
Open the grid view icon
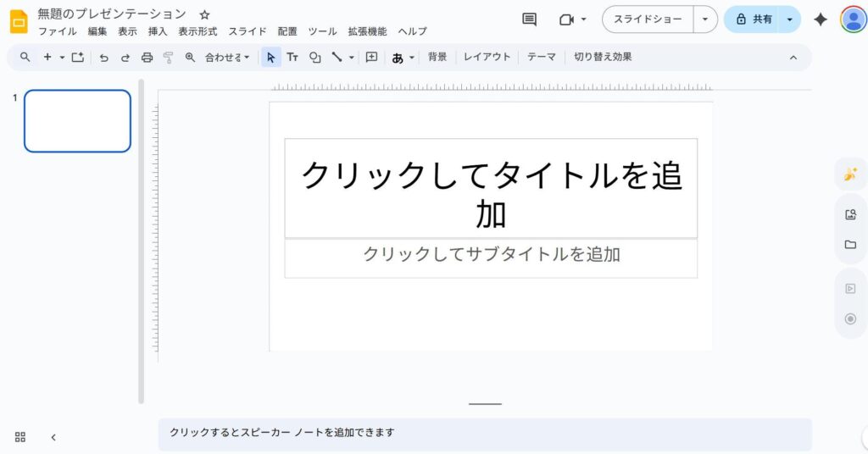(20, 437)
